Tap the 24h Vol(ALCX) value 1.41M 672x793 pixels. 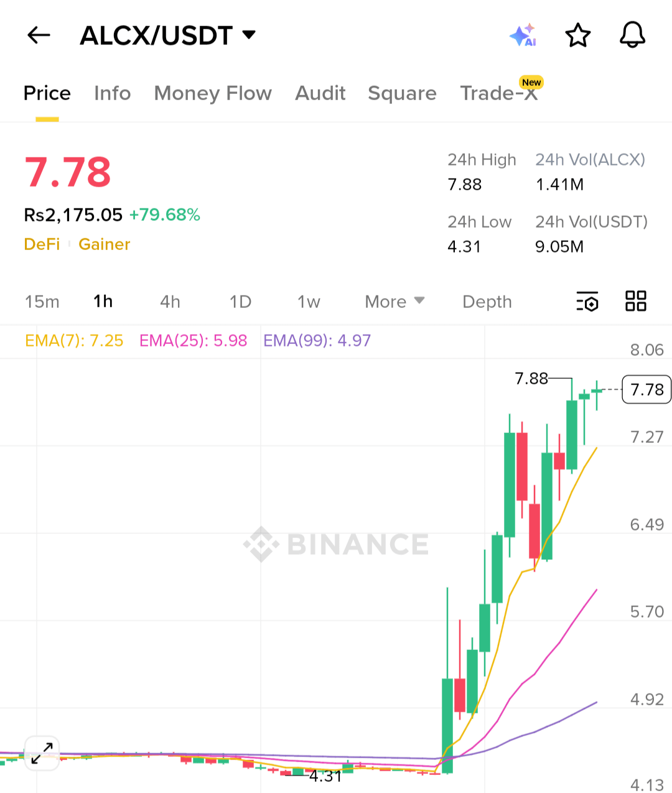pos(560,185)
